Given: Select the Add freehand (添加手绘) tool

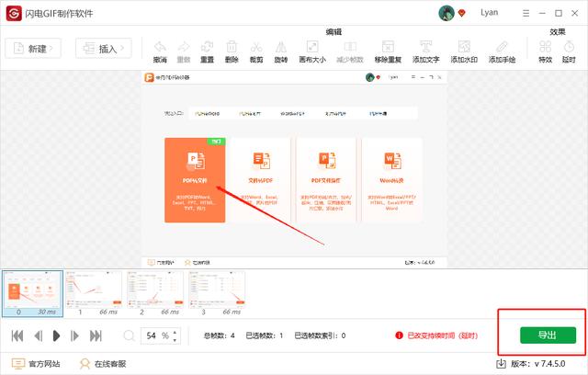Looking at the screenshot, I should click(x=502, y=50).
